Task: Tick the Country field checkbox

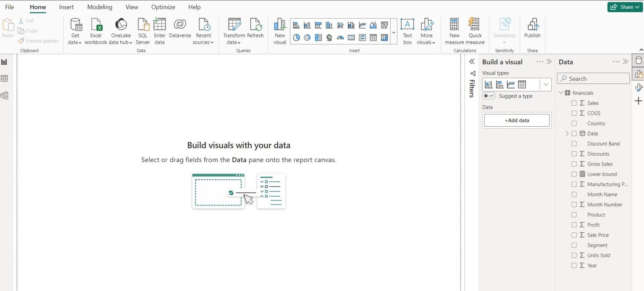Action: coord(574,123)
